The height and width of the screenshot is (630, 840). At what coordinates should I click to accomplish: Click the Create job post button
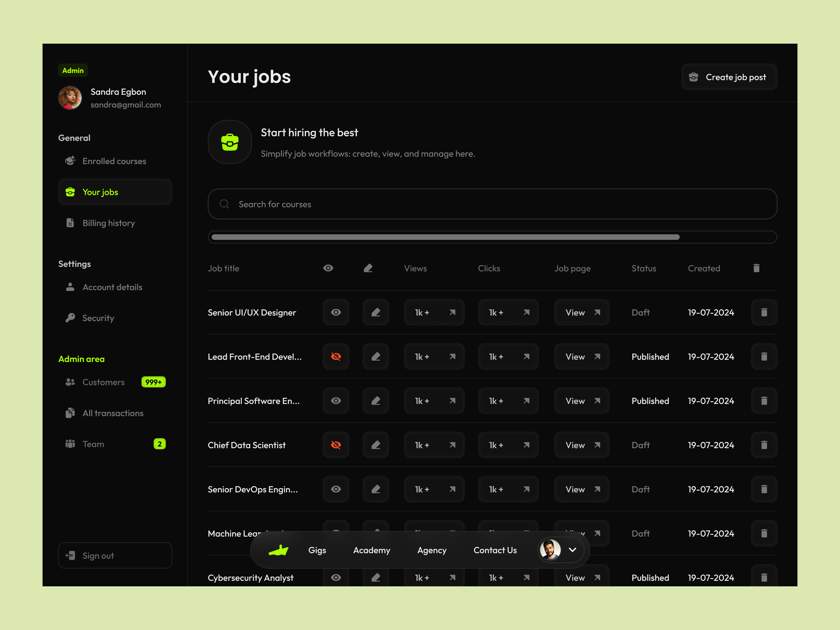click(729, 77)
